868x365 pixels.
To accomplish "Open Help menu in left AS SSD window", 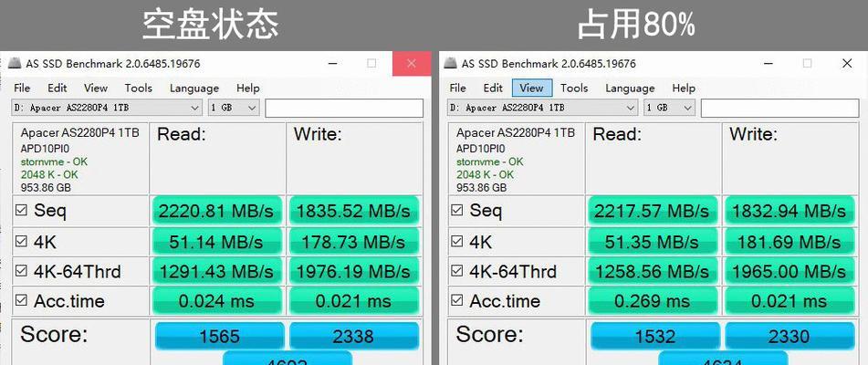I will click(248, 88).
